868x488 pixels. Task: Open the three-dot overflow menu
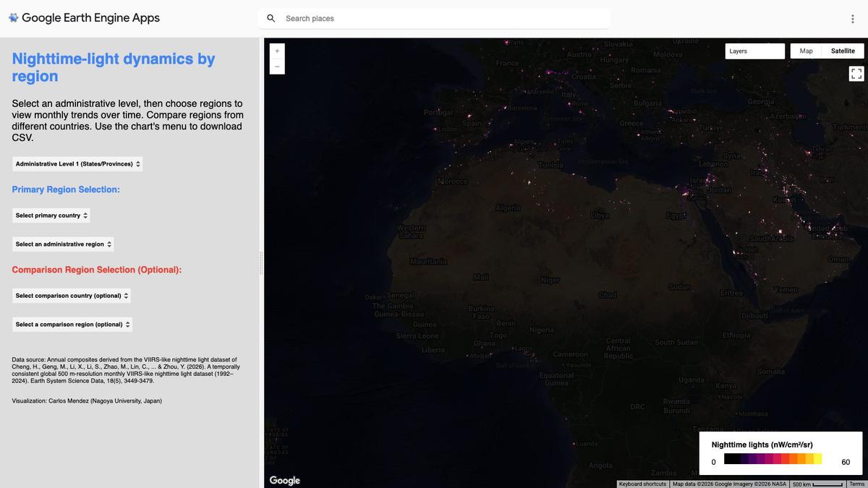pos(853,19)
